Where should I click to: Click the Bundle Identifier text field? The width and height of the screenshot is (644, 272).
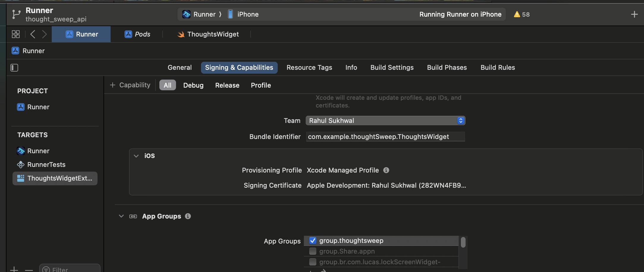(385, 137)
